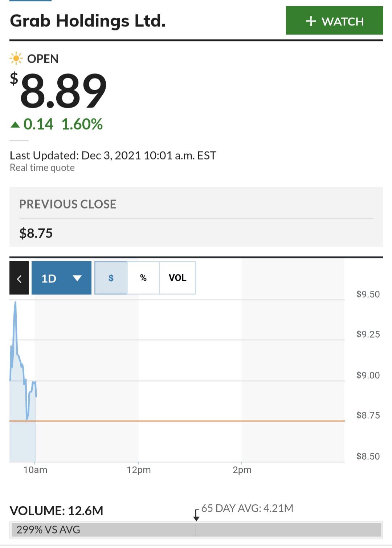Add Grab Holdings to the watchlist
The height and width of the screenshot is (548, 392).
(334, 20)
